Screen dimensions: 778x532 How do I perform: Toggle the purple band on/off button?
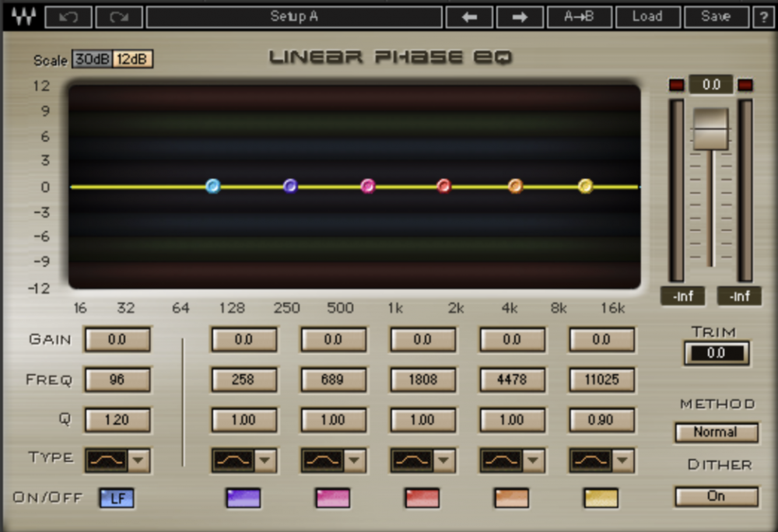(243, 498)
